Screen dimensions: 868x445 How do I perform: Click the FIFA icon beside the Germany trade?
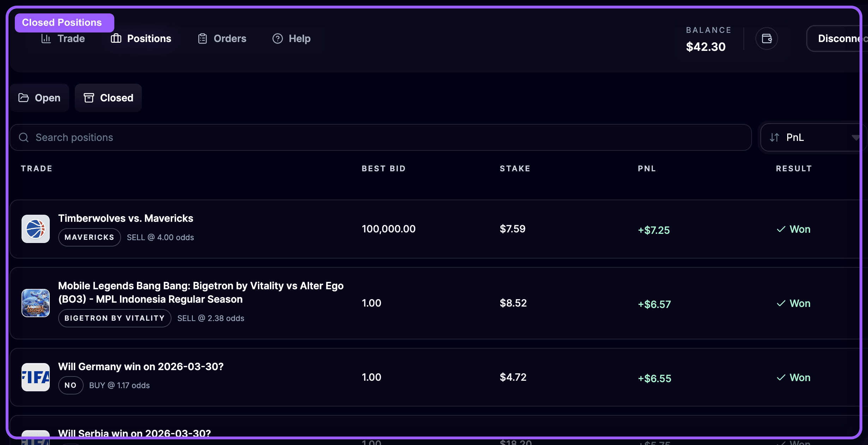coord(36,377)
